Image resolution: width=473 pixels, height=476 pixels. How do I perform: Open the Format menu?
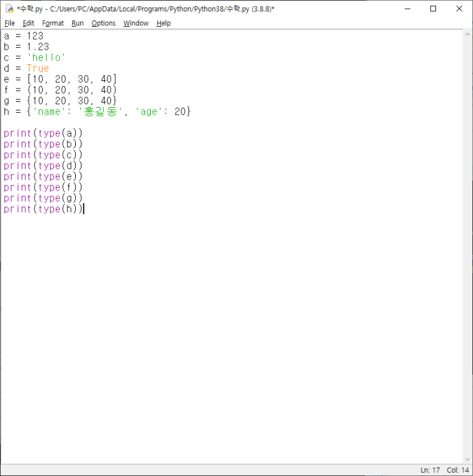pyautogui.click(x=53, y=24)
